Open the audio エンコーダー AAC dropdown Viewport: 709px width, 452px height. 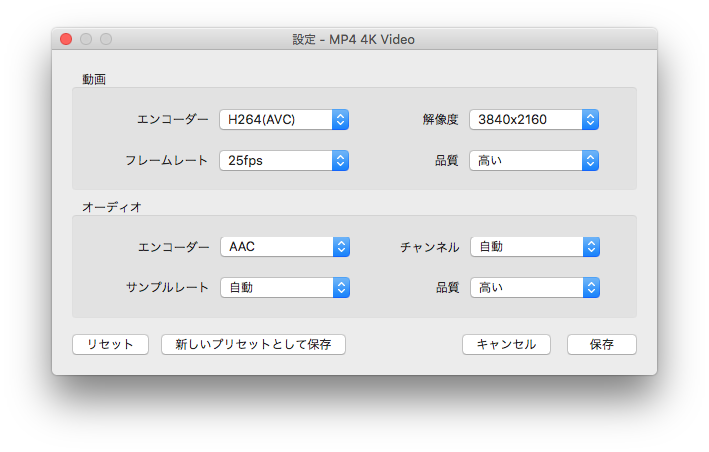284,247
